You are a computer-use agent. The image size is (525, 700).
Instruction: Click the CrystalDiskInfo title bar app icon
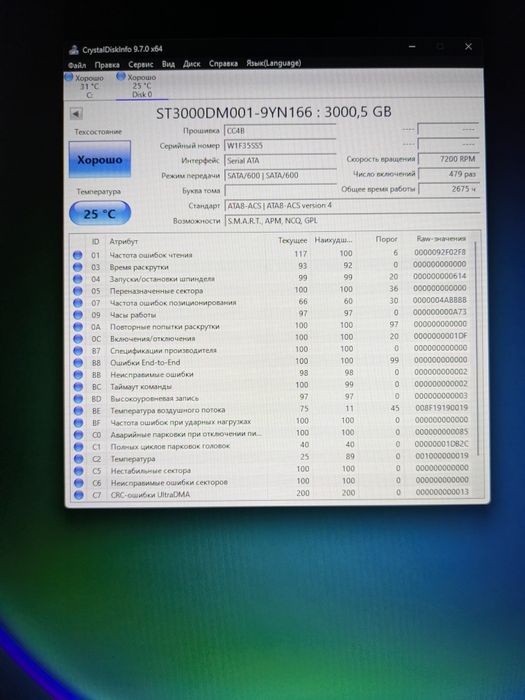click(74, 50)
